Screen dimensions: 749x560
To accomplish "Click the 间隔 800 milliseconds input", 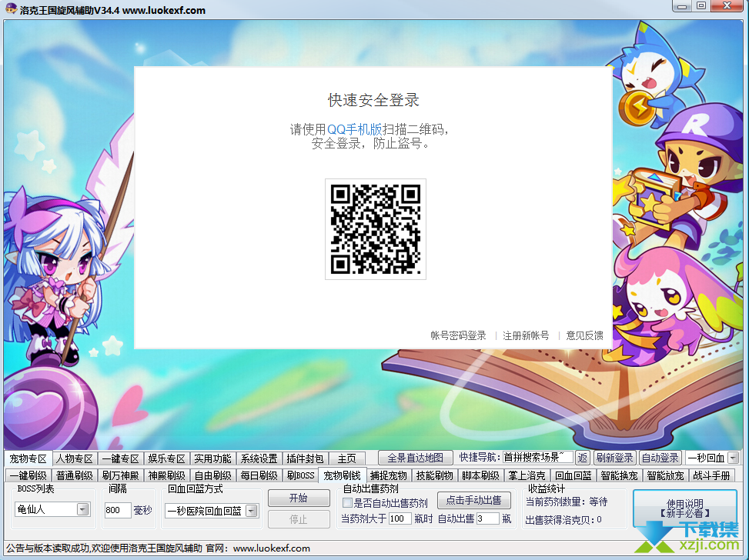I will (x=118, y=510).
